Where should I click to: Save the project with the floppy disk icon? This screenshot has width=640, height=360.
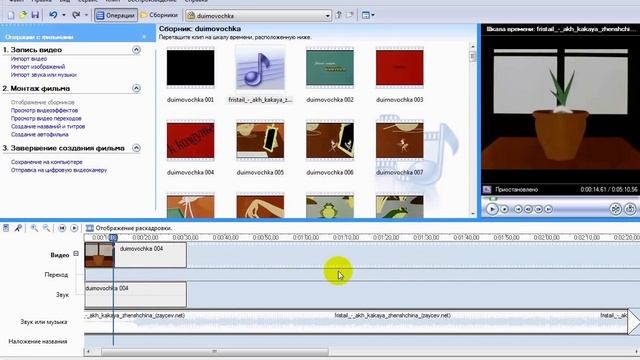coord(35,15)
